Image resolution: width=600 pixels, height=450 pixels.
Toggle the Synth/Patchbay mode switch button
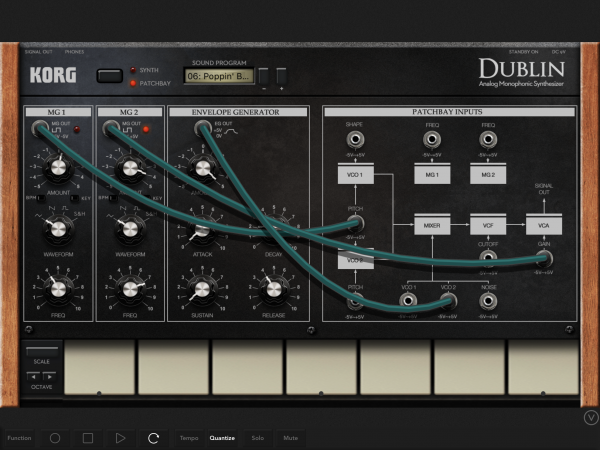[110, 76]
